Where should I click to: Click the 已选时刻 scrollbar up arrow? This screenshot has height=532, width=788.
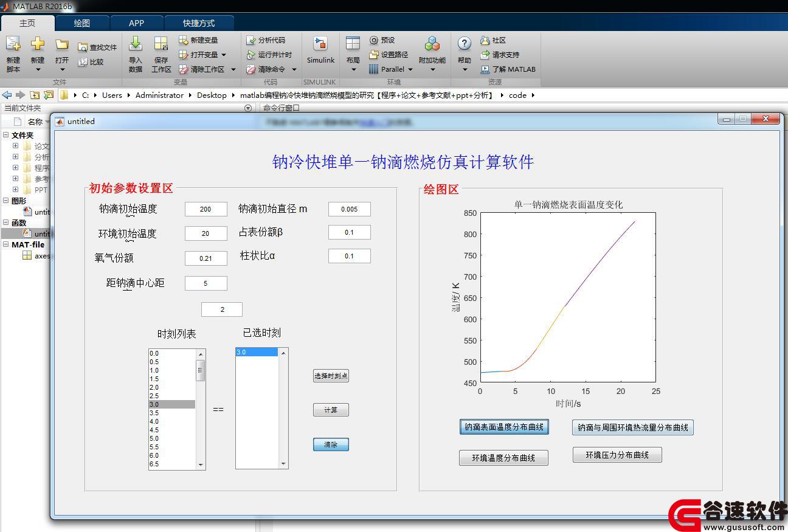pos(283,353)
